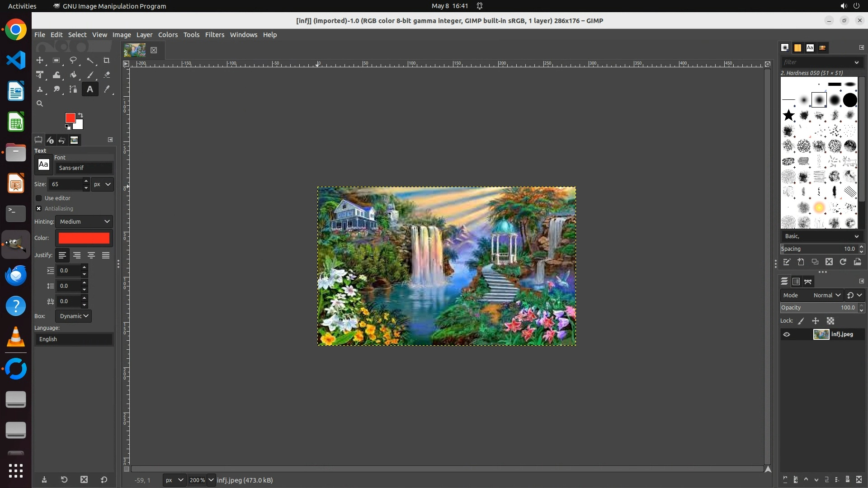Activate the Eraser tool
The width and height of the screenshot is (868, 488).
click(x=107, y=75)
